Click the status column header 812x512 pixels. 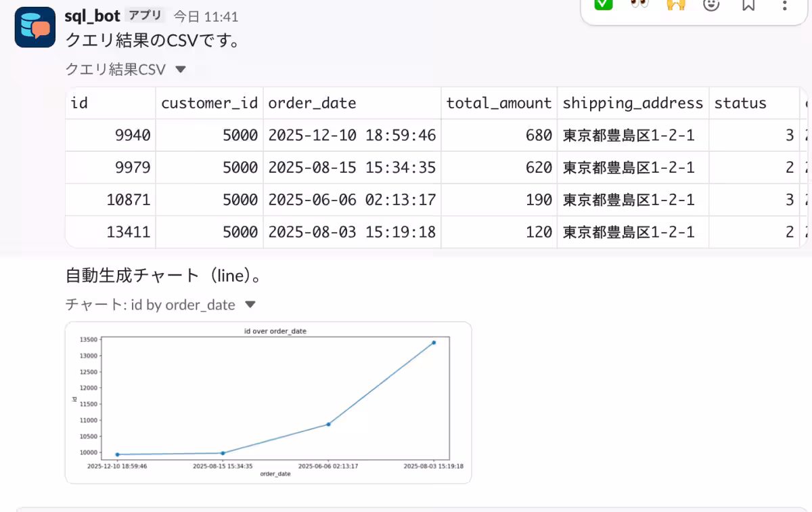point(740,103)
